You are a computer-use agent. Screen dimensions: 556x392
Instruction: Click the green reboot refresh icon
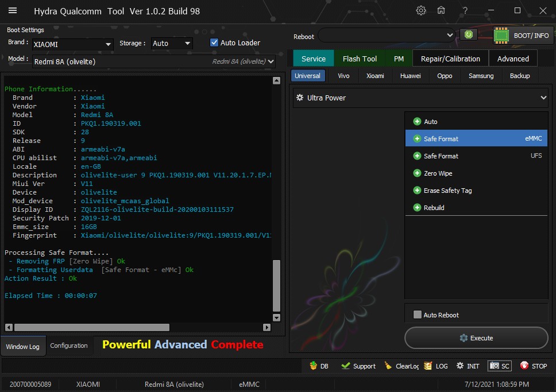click(469, 35)
